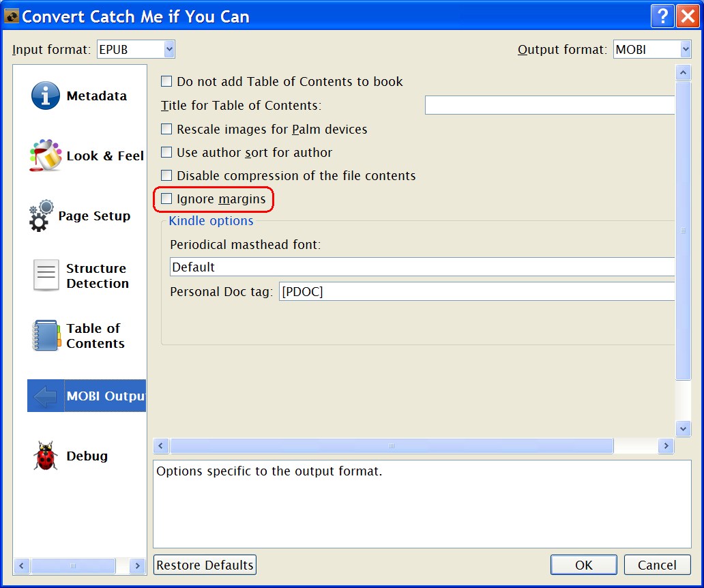Click Restore Defaults button
704x588 pixels.
[205, 565]
